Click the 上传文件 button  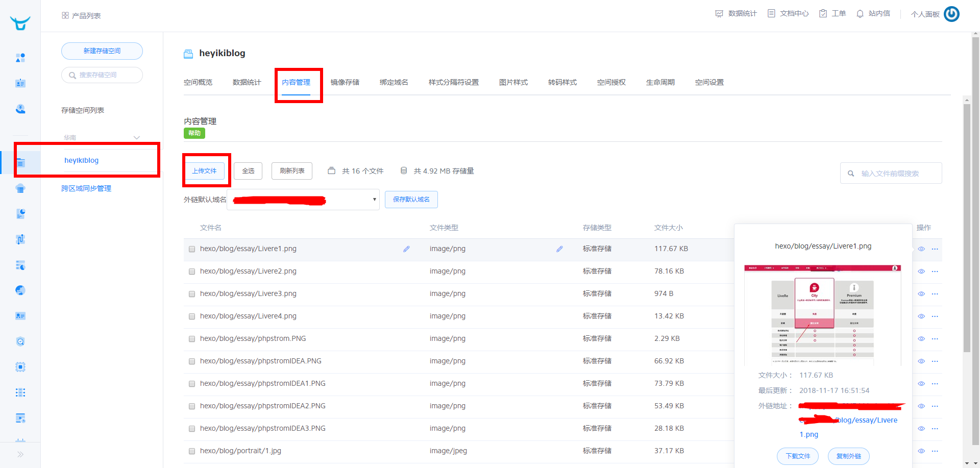(204, 171)
